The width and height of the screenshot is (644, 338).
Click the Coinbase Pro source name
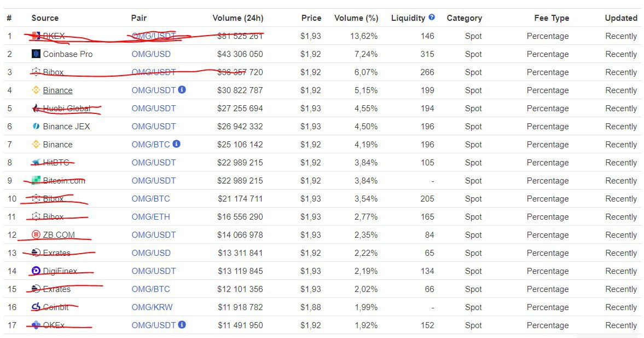point(68,54)
